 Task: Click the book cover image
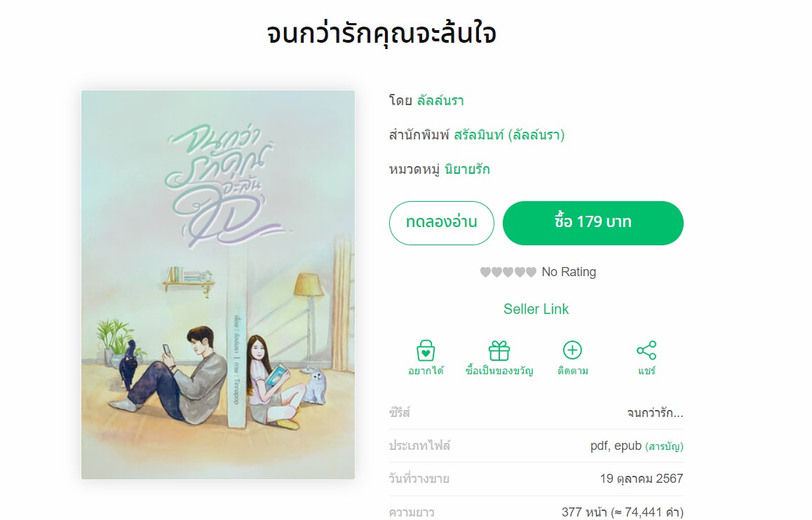coord(218,285)
